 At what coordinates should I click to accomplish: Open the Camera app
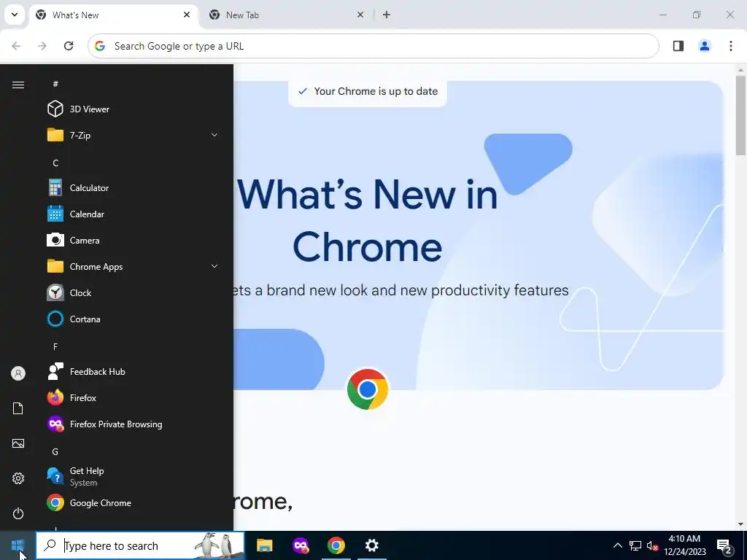pyautogui.click(x=133, y=240)
